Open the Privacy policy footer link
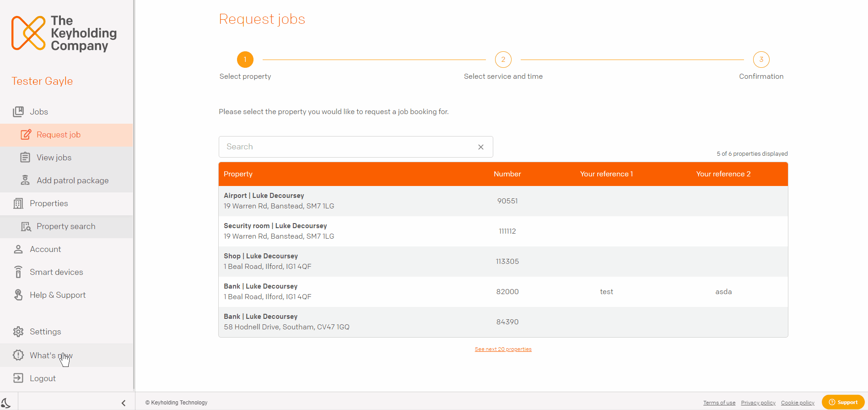 758,403
